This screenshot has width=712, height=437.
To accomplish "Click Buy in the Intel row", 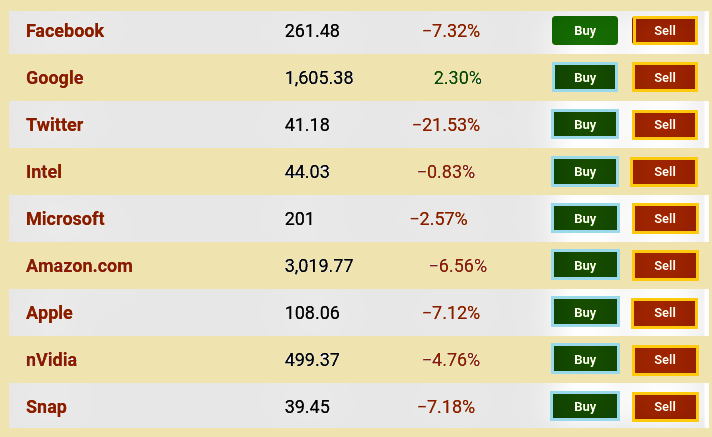I will pyautogui.click(x=585, y=172).
